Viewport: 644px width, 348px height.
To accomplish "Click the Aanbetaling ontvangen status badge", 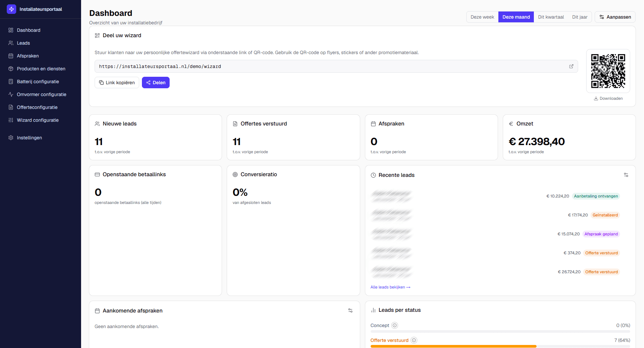I will (596, 196).
